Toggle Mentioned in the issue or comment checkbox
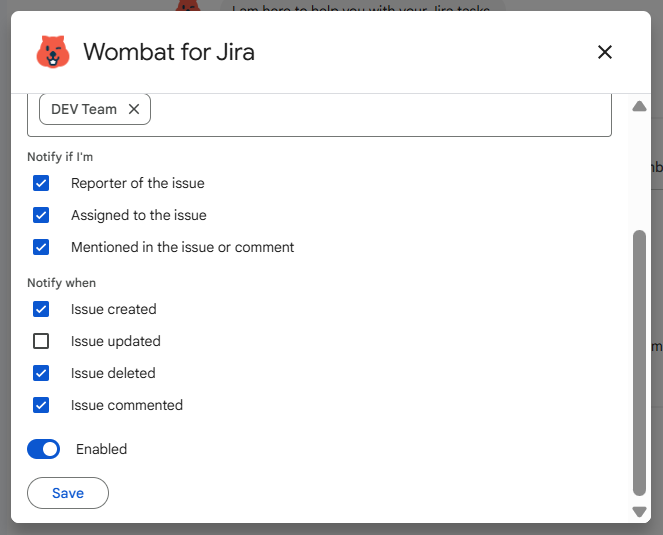The height and width of the screenshot is (535, 663). pyautogui.click(x=41, y=247)
